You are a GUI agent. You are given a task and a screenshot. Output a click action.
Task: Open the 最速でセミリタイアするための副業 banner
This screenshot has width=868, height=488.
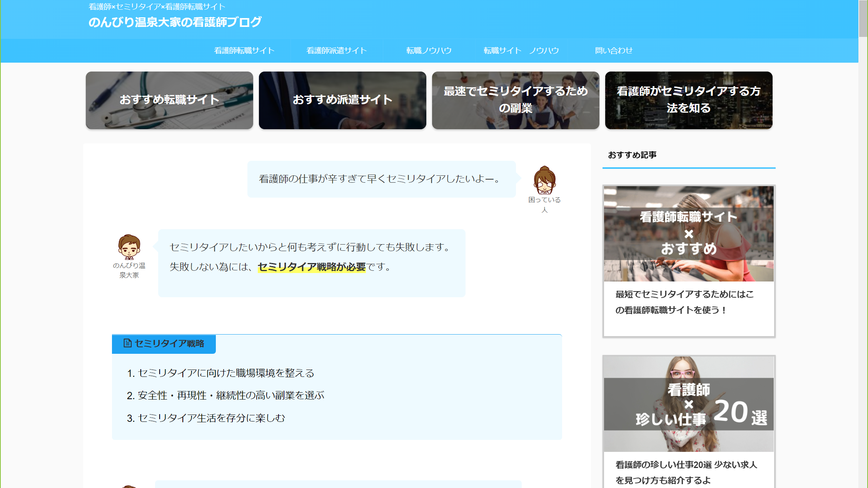(516, 100)
